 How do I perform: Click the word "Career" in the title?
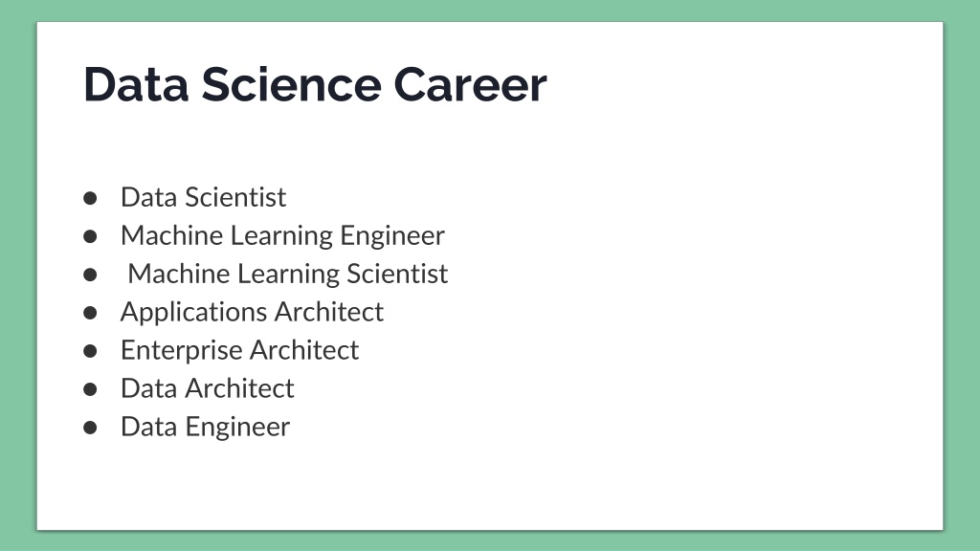point(470,84)
